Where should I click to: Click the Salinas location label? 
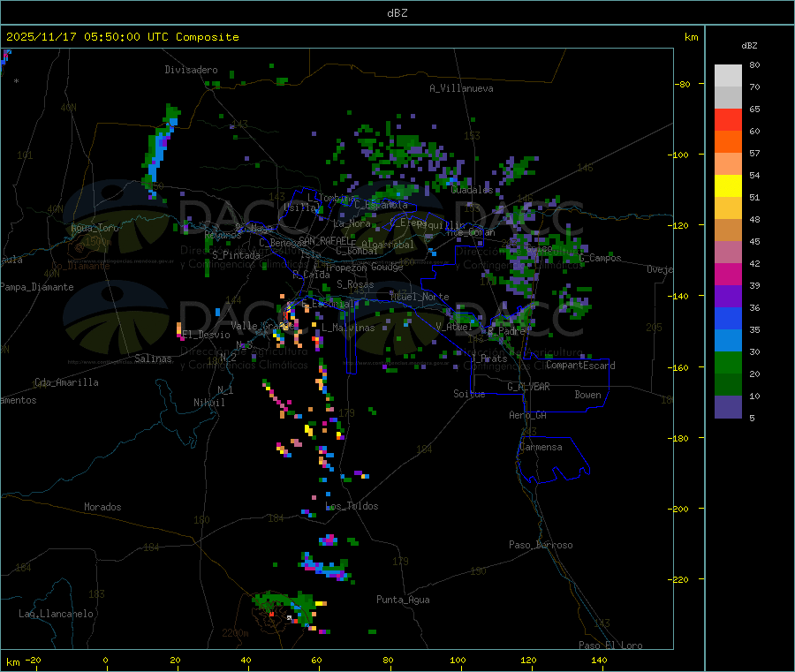coord(153,359)
